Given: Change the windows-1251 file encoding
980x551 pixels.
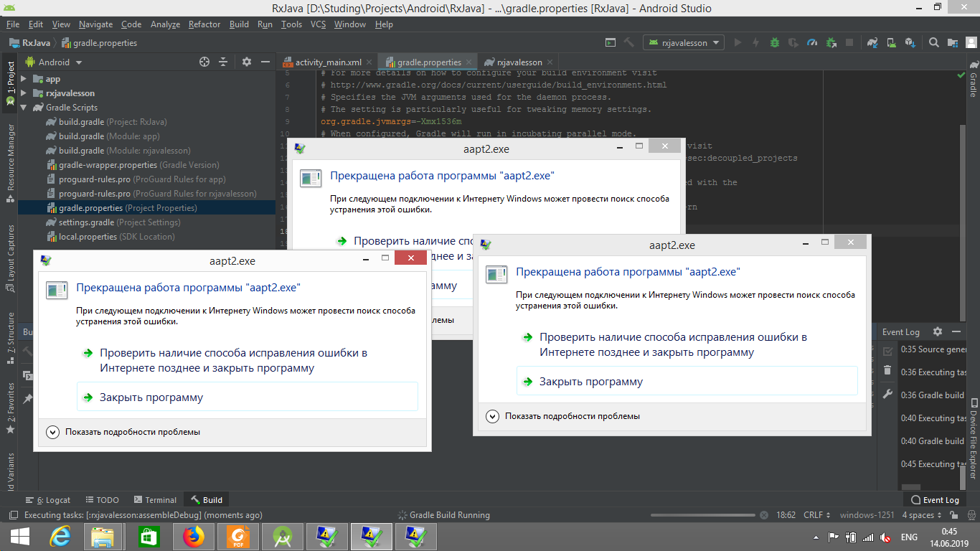Looking at the screenshot, I should pyautogui.click(x=867, y=515).
